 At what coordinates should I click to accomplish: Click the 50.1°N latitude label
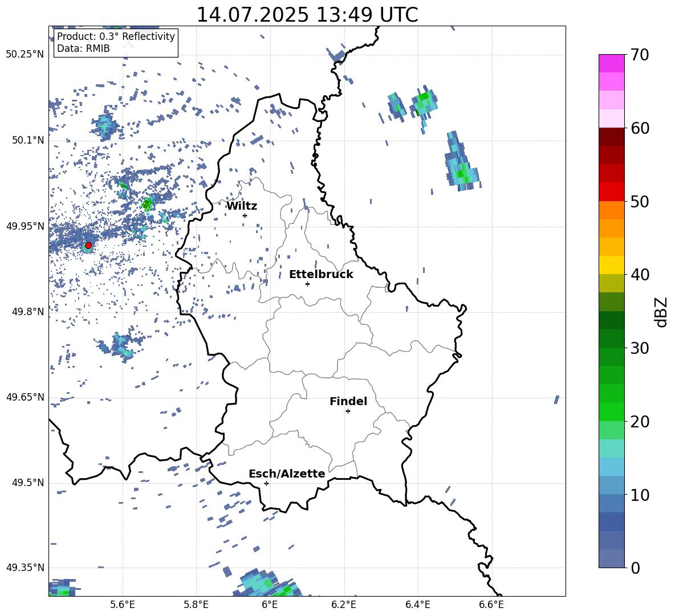(28, 140)
